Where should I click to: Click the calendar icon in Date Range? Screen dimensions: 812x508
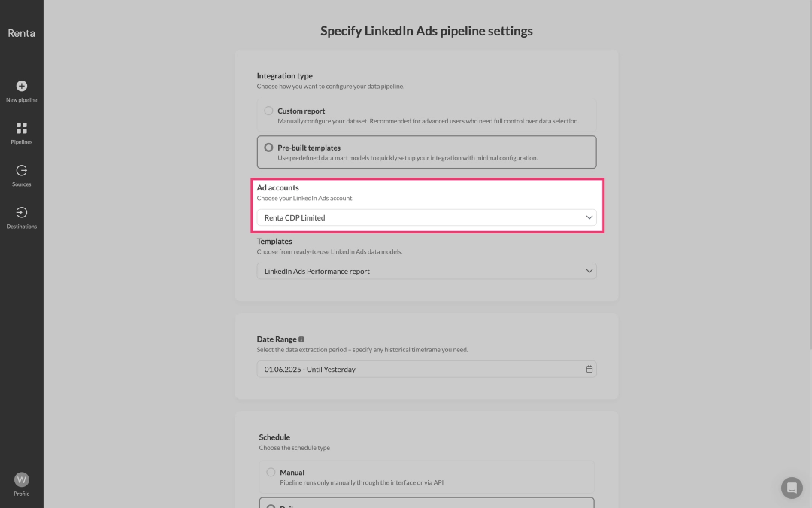[x=589, y=370]
